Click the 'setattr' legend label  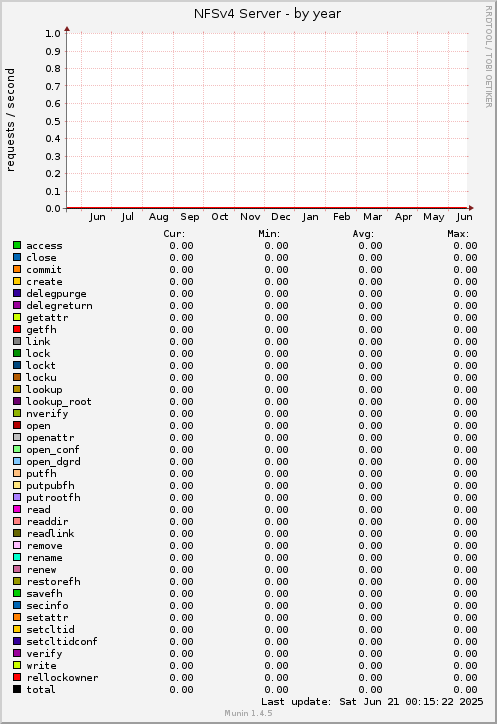click(47, 618)
